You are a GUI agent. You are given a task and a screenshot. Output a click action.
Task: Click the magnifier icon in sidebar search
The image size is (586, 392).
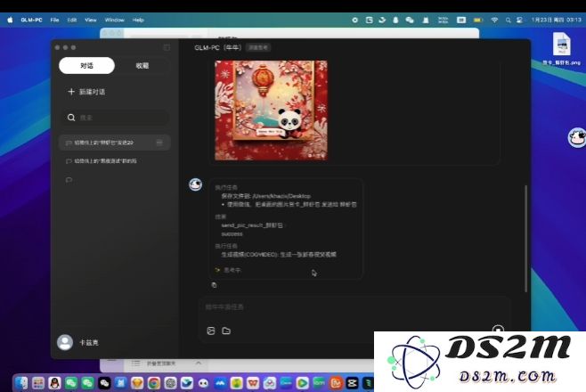click(71, 118)
